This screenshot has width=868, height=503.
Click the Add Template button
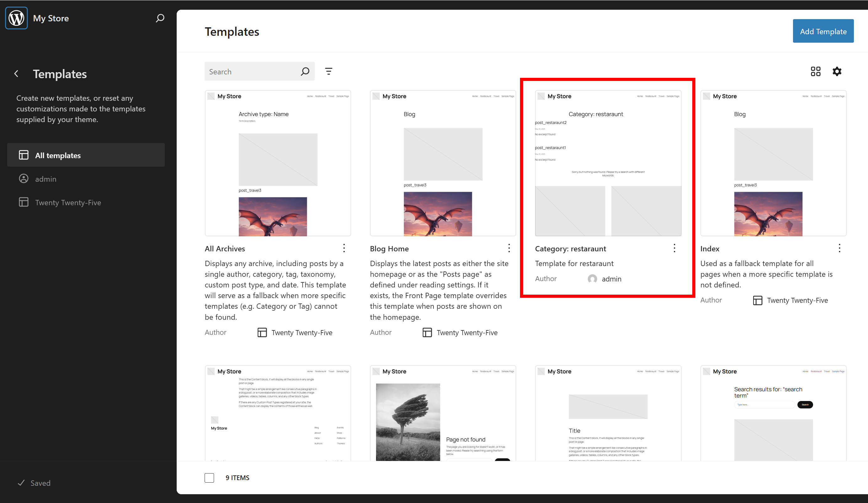[823, 31]
